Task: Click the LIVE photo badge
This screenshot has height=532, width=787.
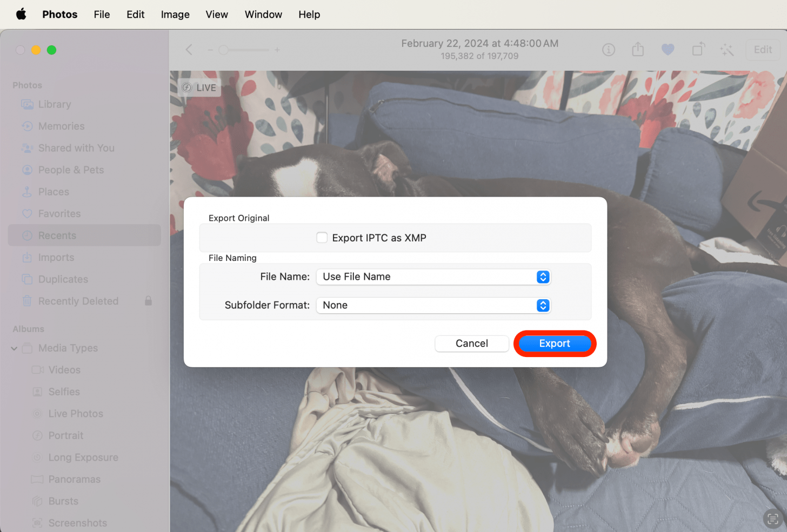Action: [199, 87]
